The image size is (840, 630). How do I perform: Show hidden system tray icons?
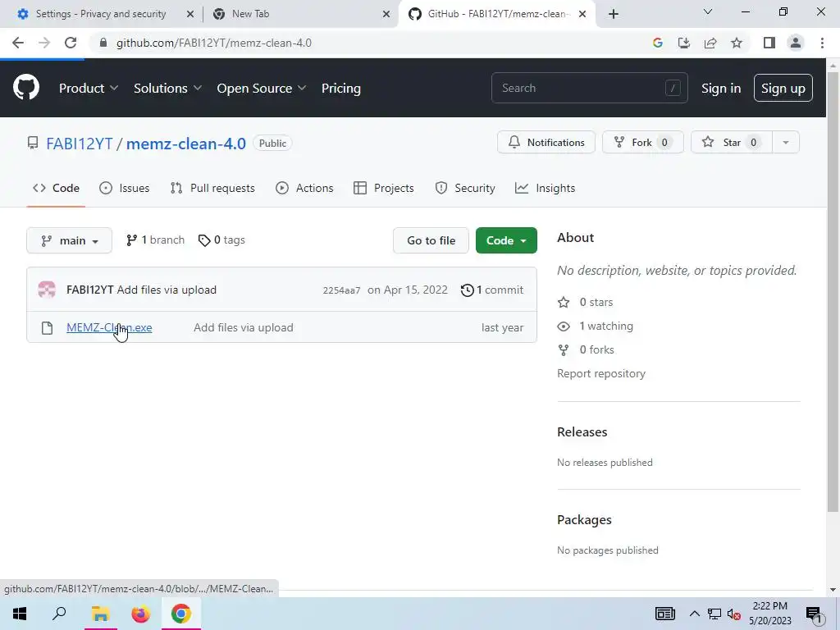[x=694, y=614]
